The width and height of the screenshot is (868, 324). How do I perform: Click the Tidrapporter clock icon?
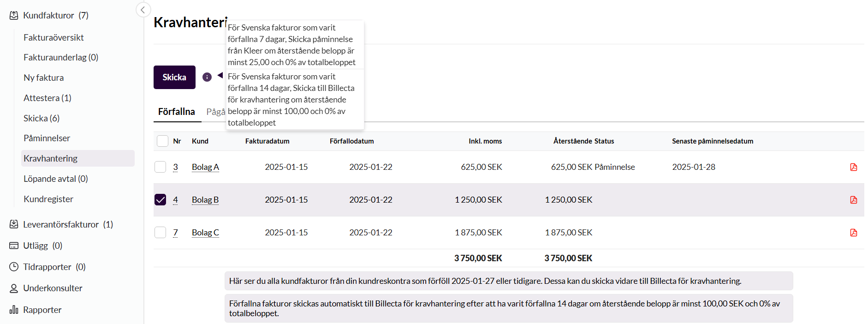(14, 267)
